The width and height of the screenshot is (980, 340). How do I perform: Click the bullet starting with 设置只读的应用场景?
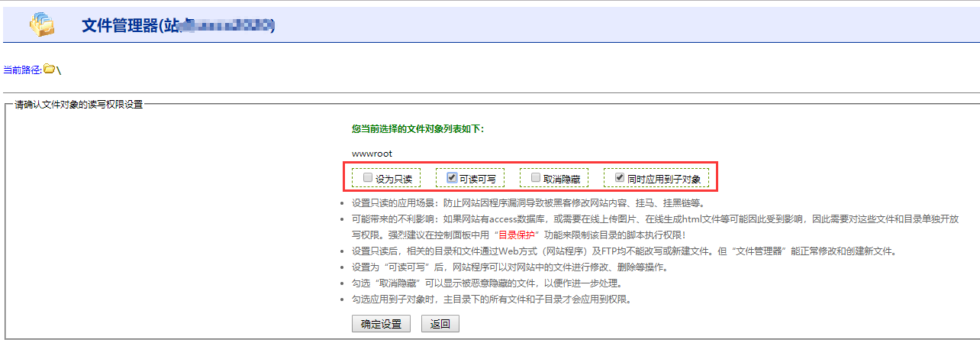click(x=527, y=203)
